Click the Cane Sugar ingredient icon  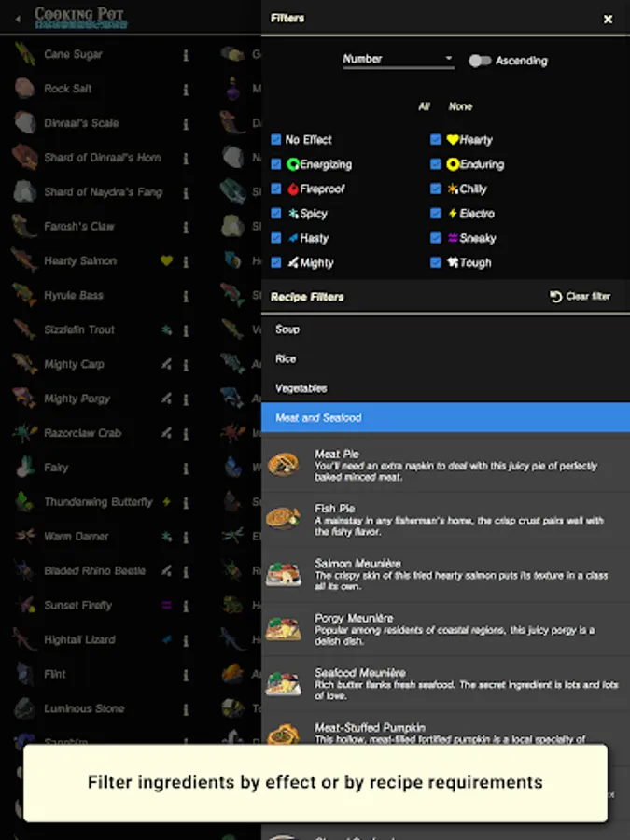(x=24, y=54)
